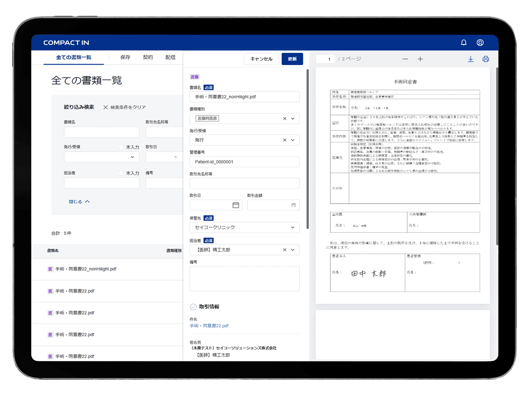Screen dimensions: 532x394
Task: Expand the 書類種別 dropdown arrow
Action: point(293,118)
